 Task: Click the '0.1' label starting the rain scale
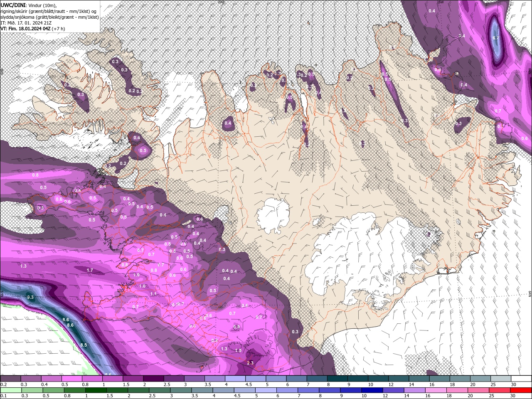4,396
